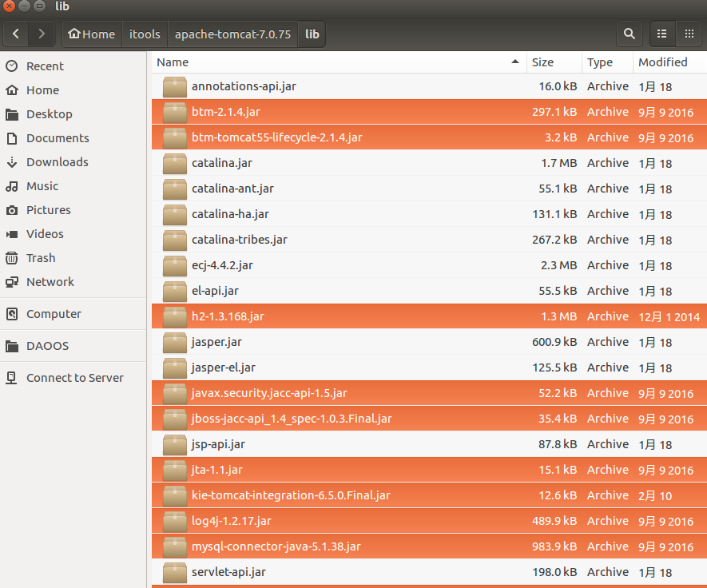Click the DAOOS folder icon in sidebar
This screenshot has width=707, height=588.
coord(12,346)
